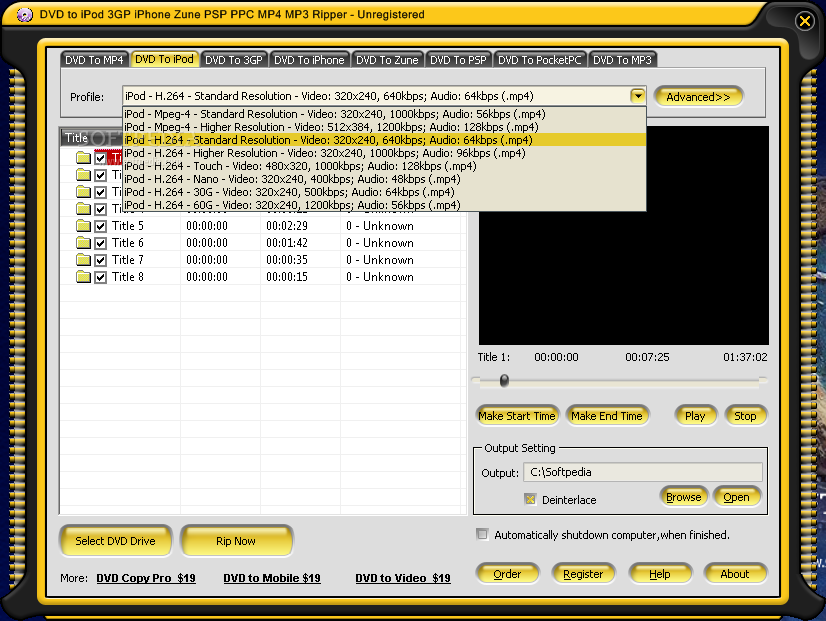The width and height of the screenshot is (826, 621).
Task: Toggle the Deinterlace checkbox
Action: 530,499
